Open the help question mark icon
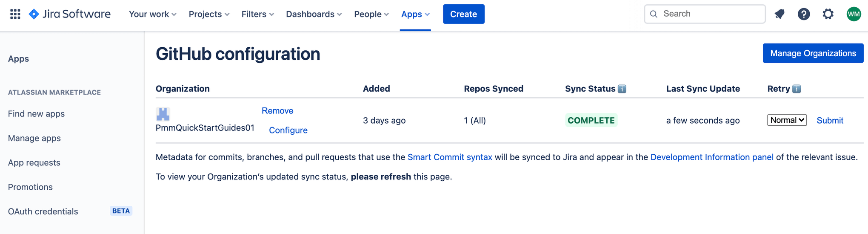This screenshot has width=868, height=234. (x=803, y=14)
